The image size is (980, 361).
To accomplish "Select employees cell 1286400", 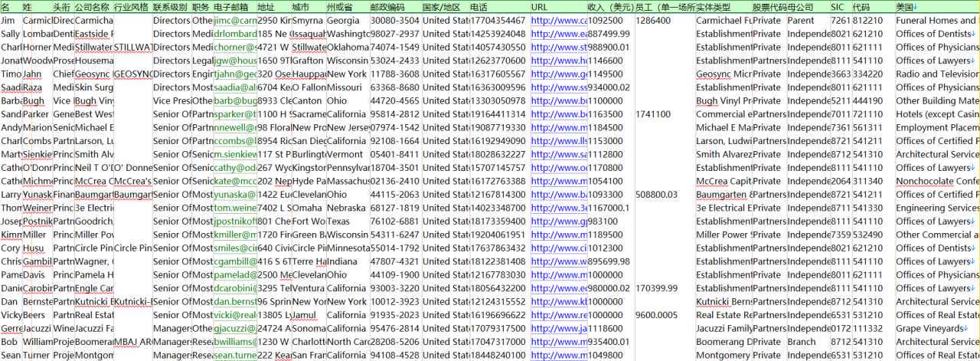I will tap(665, 21).
